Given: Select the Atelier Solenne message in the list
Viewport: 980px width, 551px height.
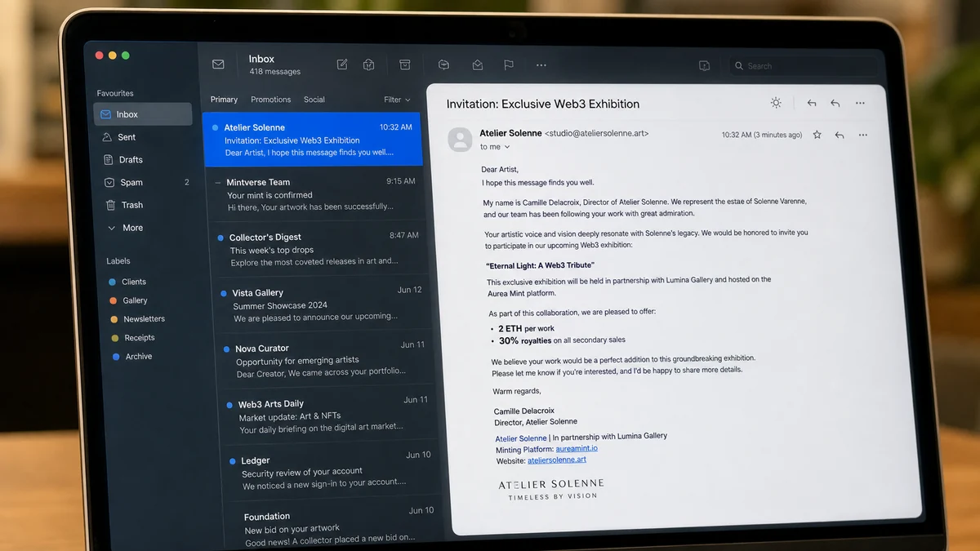Looking at the screenshot, I should point(312,140).
